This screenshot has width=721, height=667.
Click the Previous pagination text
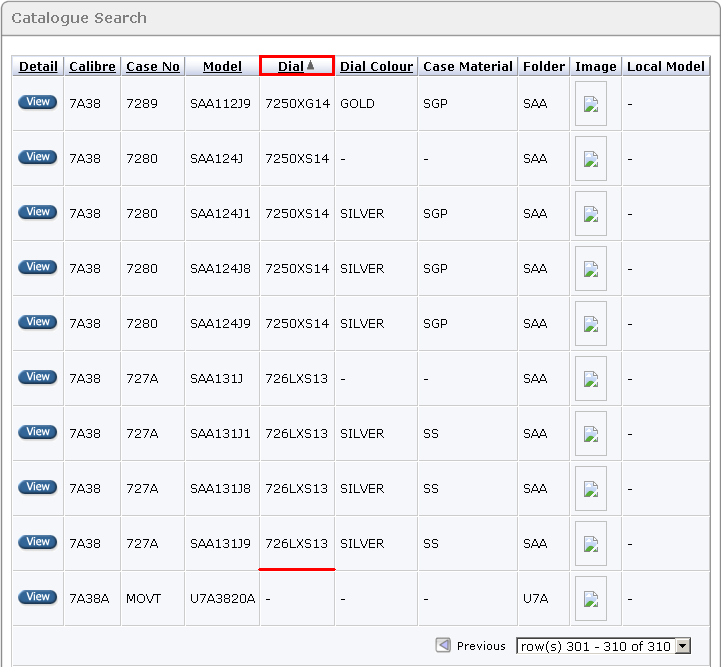coord(481,646)
